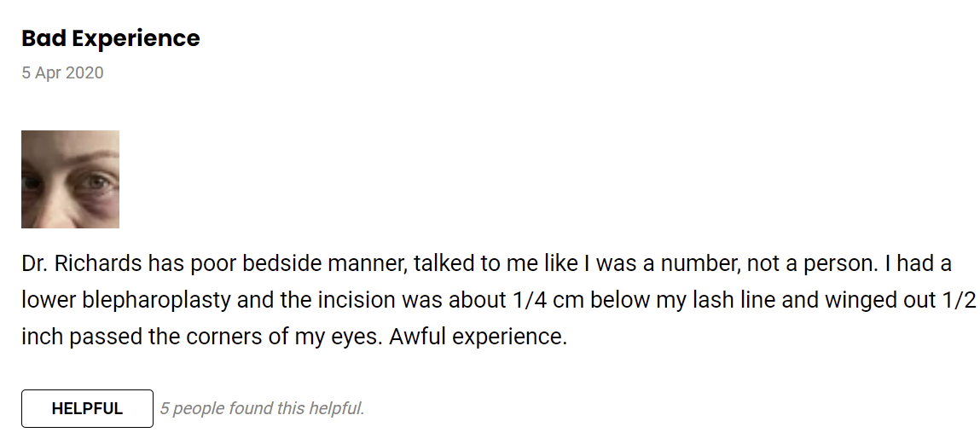Viewport: 980px width, 444px height.
Task: Click the "Bad Experience" review title
Action: 111,38
